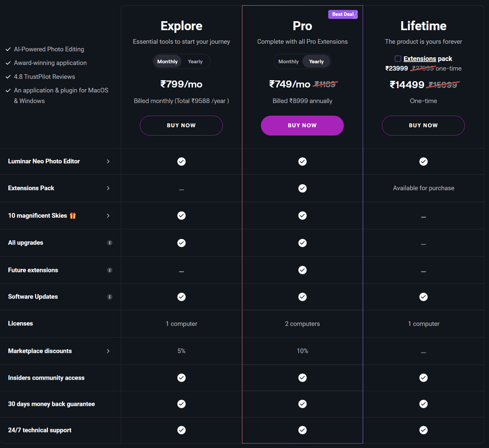Click info icon beside Future extensions

(x=110, y=270)
